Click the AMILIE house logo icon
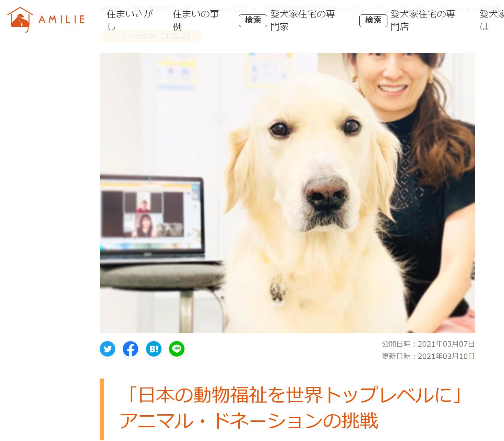 coord(20,20)
